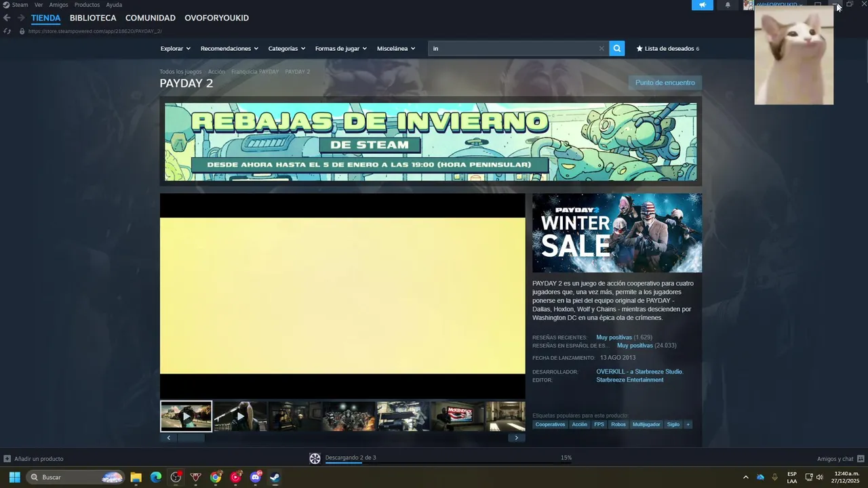This screenshot has width=868, height=488.
Task: Open the Categorías dropdown menu
Action: point(286,49)
